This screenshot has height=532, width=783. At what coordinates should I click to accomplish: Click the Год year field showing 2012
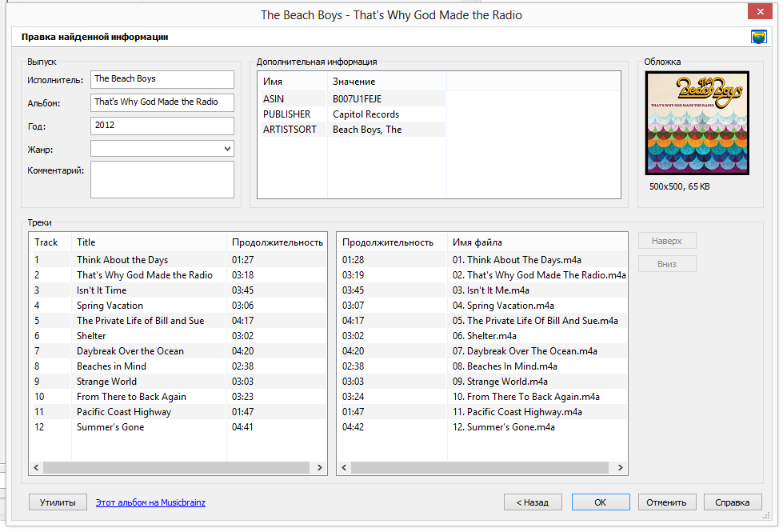pyautogui.click(x=162, y=126)
